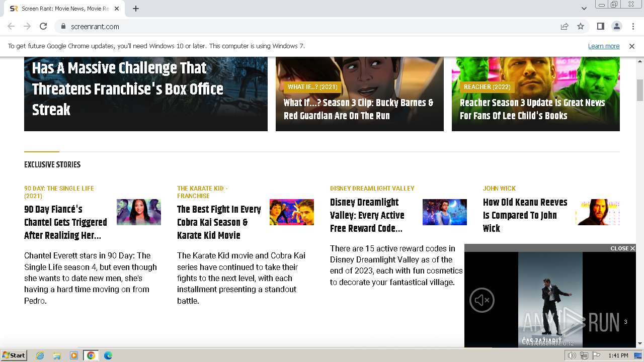The height and width of the screenshot is (362, 644).
Task: Launch Internet Explorer from the taskbar
Action: [x=40, y=355]
